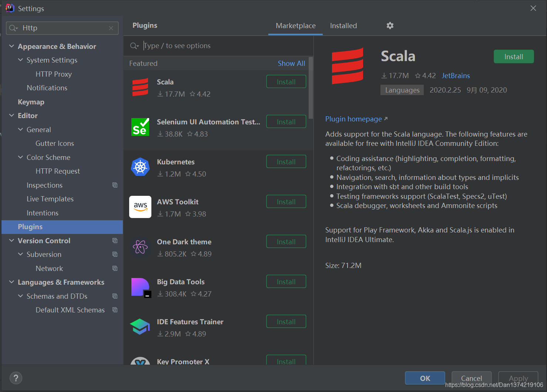The height and width of the screenshot is (392, 547).
Task: Open HTTP Request color scheme settings
Action: (x=58, y=171)
